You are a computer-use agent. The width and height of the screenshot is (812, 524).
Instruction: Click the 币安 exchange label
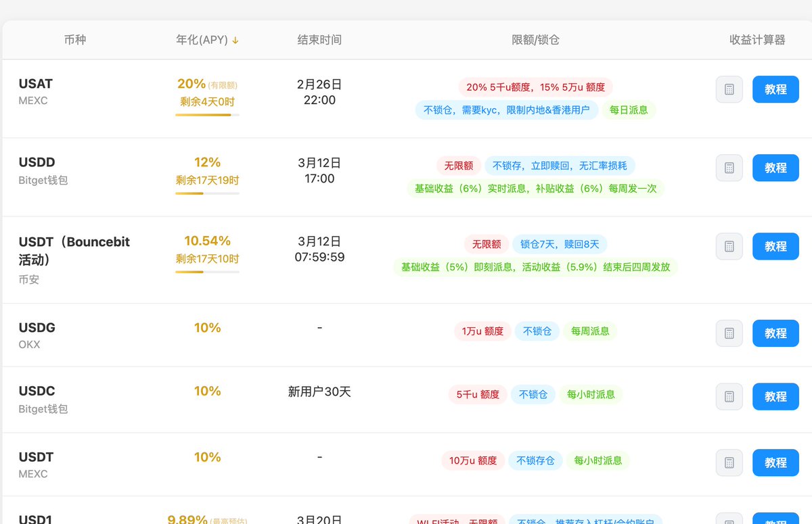[29, 279]
